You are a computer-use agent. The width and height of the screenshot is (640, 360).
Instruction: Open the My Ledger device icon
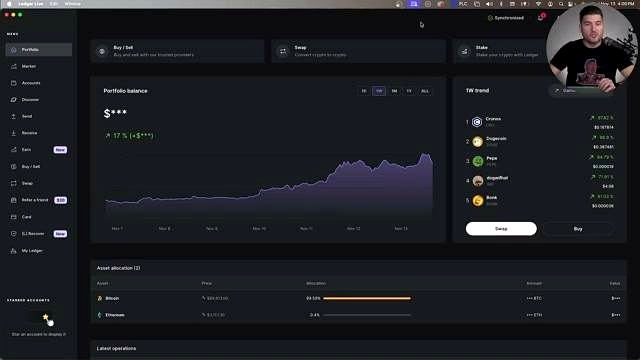click(13, 251)
